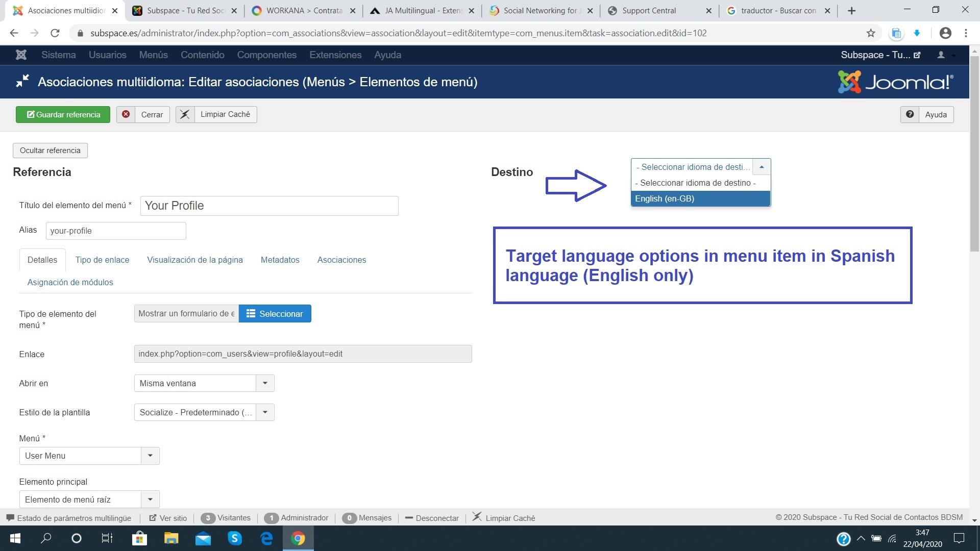
Task: Click the Alias input field
Action: coord(116,231)
